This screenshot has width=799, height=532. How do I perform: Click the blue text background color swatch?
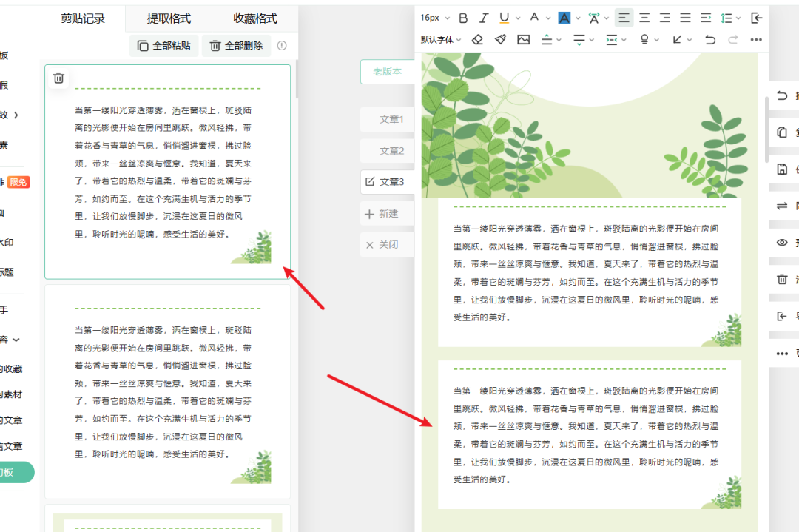click(564, 18)
